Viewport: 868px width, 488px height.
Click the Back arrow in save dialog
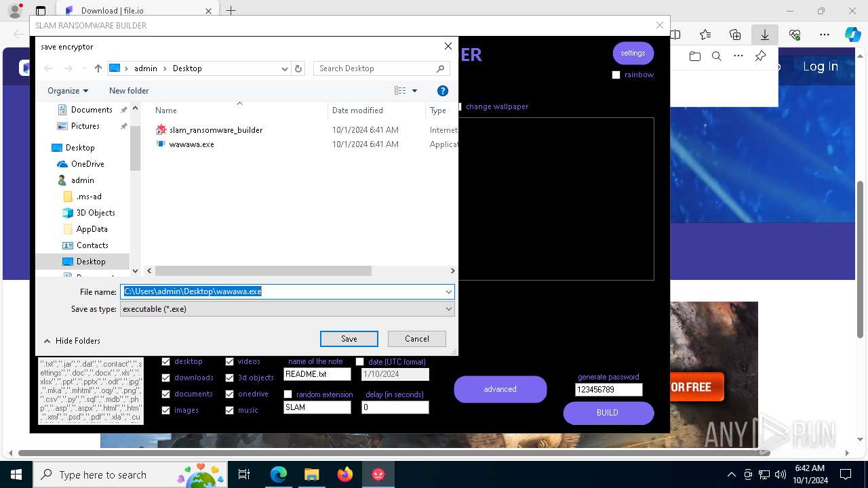[x=48, y=68]
